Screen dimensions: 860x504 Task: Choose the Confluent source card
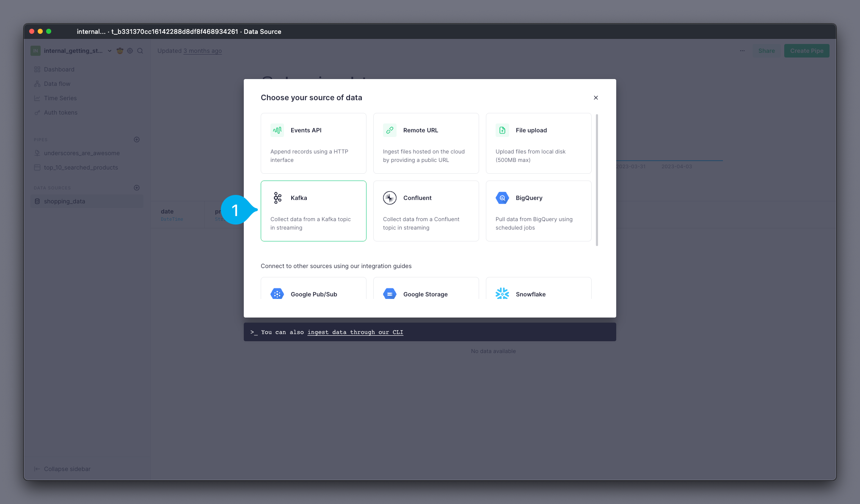pos(426,211)
